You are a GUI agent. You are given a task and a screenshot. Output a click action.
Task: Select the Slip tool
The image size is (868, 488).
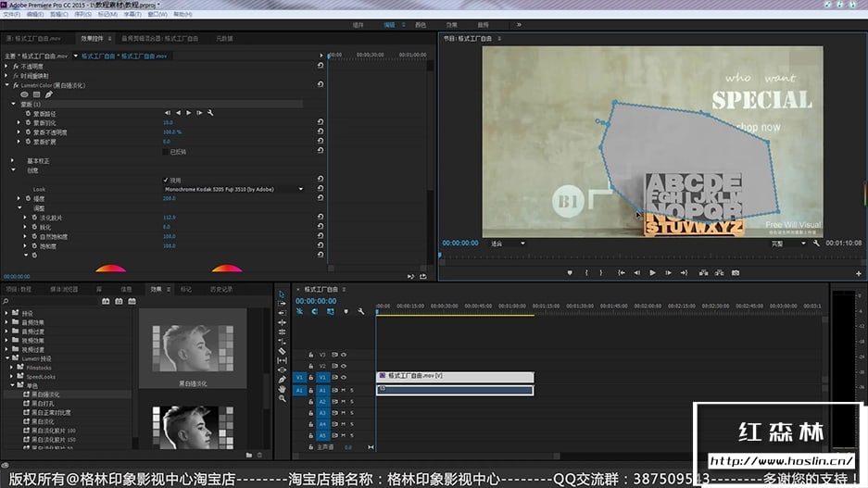[282, 360]
